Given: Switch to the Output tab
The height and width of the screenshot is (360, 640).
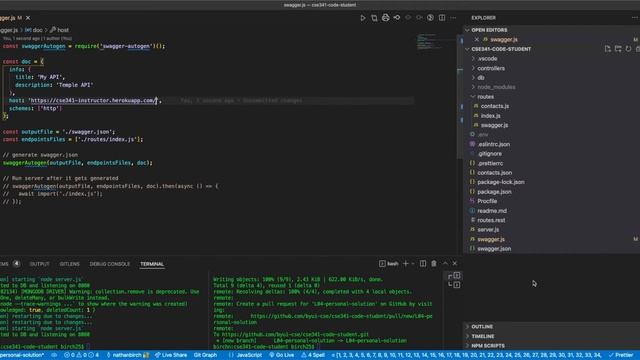Looking at the screenshot, I should pyautogui.click(x=39, y=264).
